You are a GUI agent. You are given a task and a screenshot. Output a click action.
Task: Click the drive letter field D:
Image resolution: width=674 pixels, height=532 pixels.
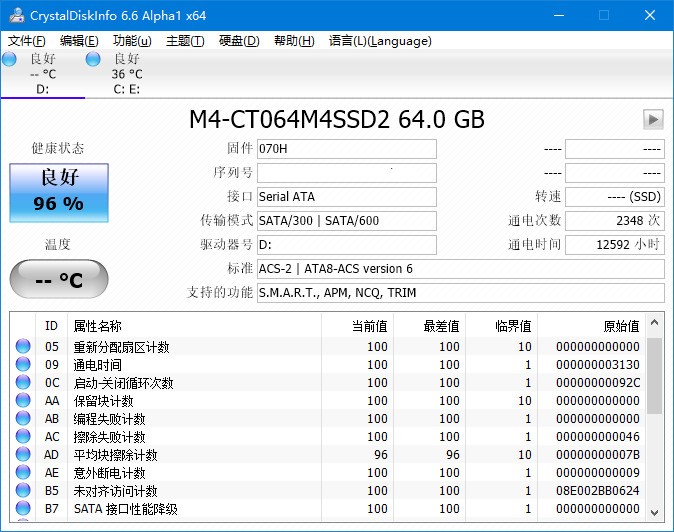click(x=347, y=245)
